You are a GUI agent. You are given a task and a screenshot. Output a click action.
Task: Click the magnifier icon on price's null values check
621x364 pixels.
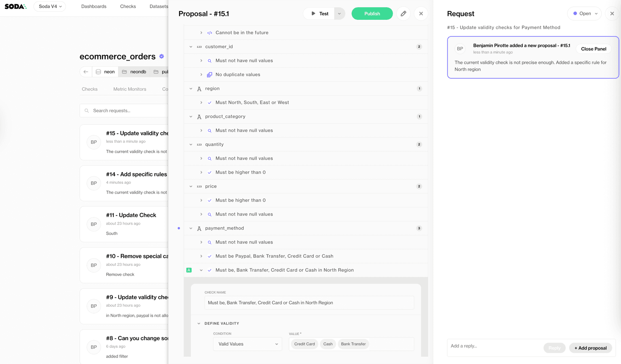click(x=209, y=214)
